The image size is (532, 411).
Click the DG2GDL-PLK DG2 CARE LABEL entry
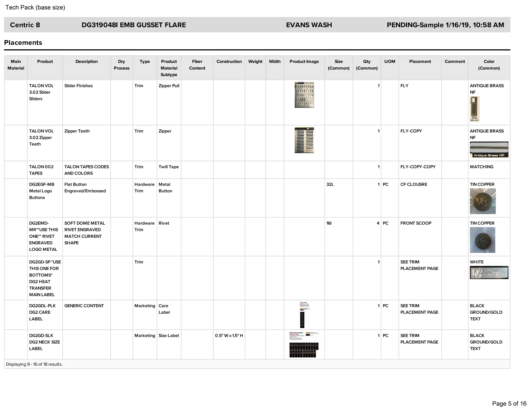(42, 312)
